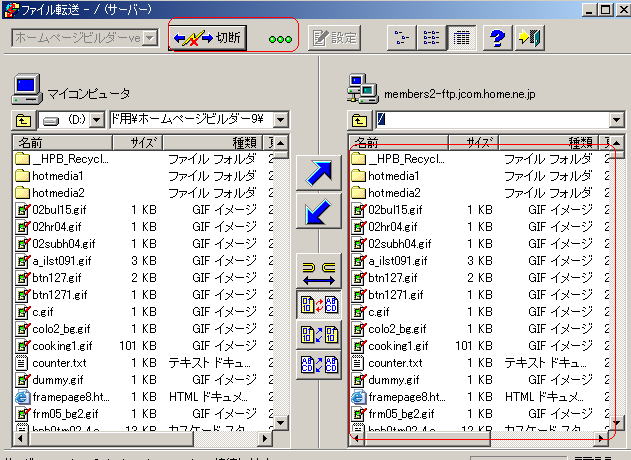The width and height of the screenshot is (631, 460).
Task: Open the help question mark icon
Action: tap(495, 38)
